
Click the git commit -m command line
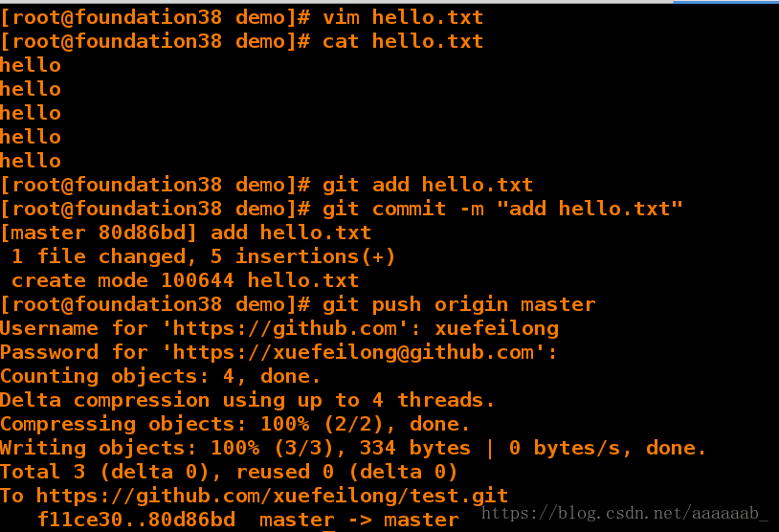[342, 209]
